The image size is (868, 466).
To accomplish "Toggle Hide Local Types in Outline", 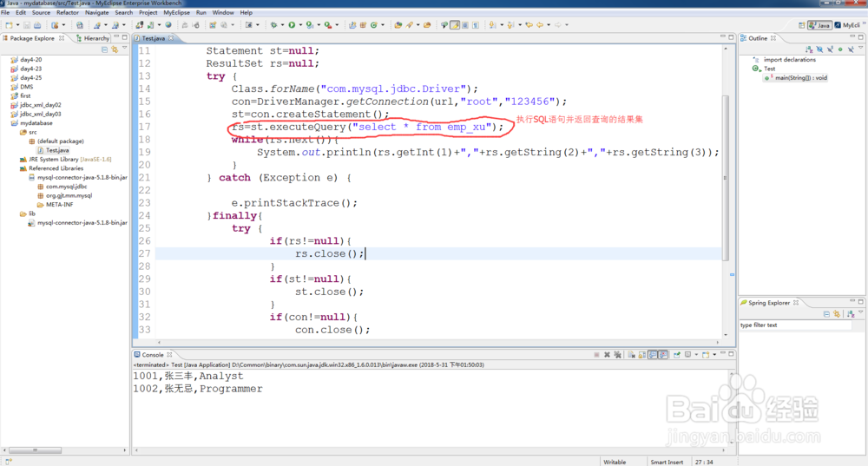I will point(851,49).
